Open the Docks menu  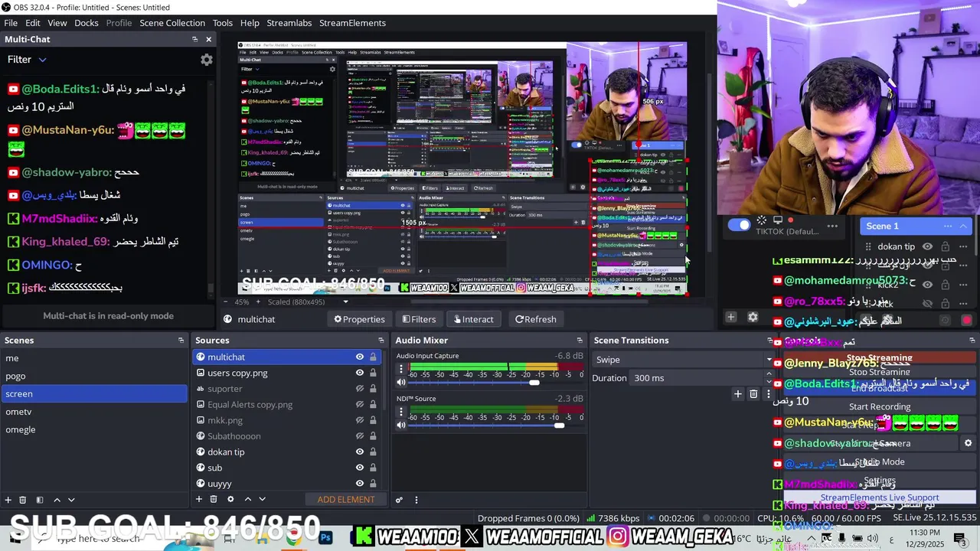[87, 23]
